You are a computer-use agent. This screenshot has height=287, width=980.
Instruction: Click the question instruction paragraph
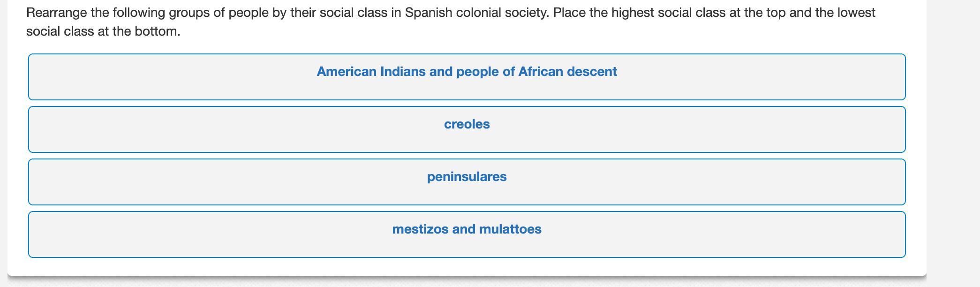(x=451, y=22)
